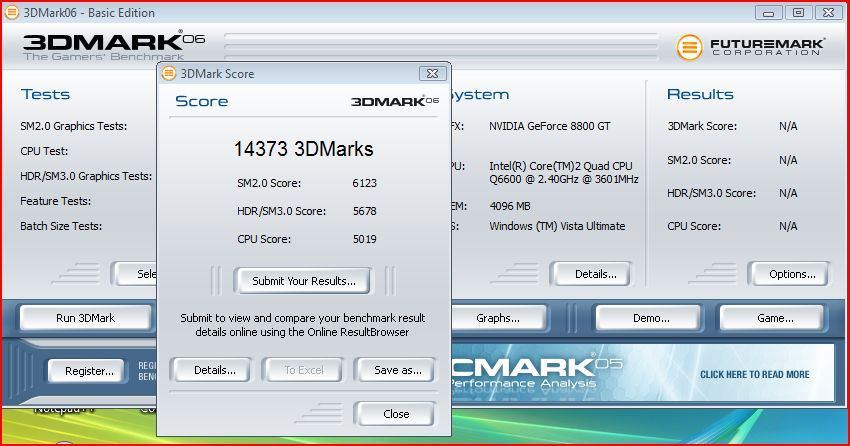This screenshot has height=446, width=850.
Task: Open Graphs in main window
Action: click(498, 318)
